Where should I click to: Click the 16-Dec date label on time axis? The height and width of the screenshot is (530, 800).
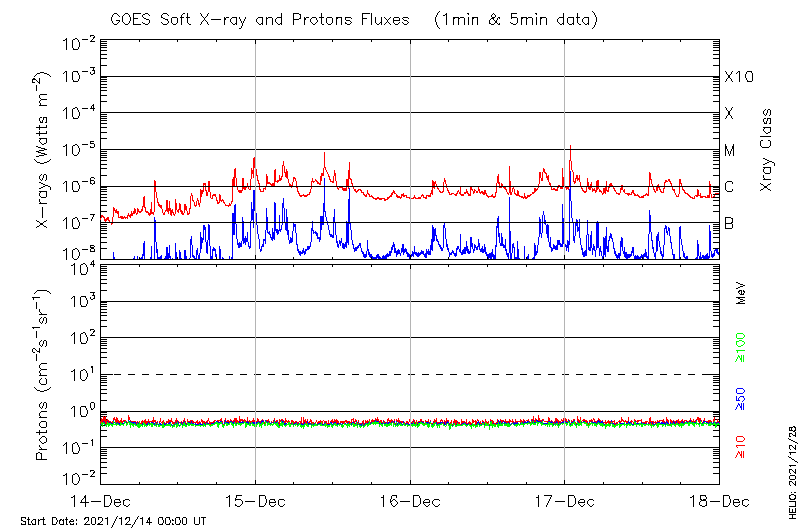click(410, 500)
